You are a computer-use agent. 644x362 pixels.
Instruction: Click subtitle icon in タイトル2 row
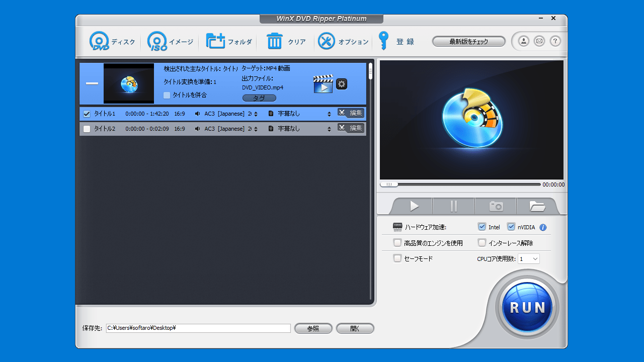click(x=271, y=129)
